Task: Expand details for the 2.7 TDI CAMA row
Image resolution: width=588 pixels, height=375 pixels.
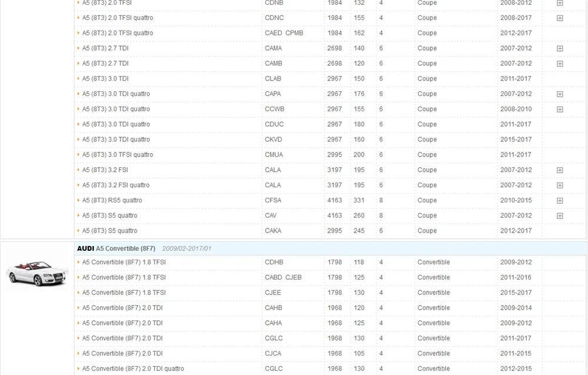Action: click(560, 48)
